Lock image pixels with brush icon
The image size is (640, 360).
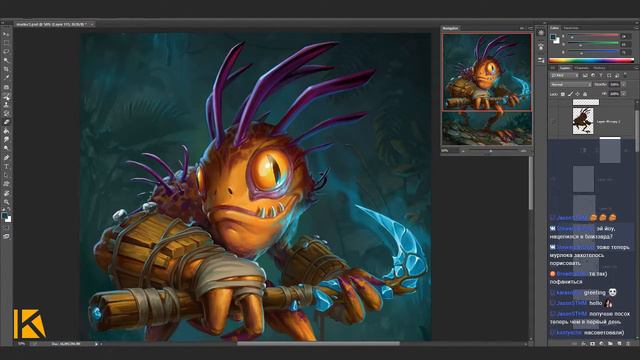coord(570,94)
